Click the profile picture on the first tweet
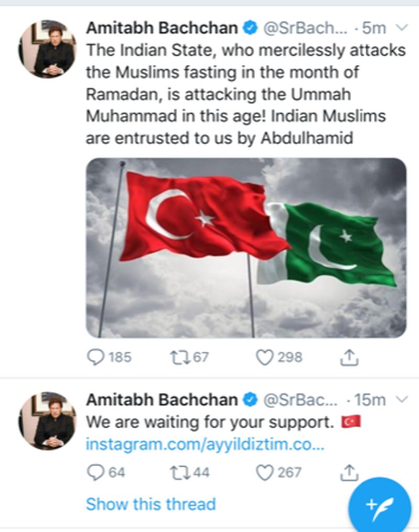 48,49
